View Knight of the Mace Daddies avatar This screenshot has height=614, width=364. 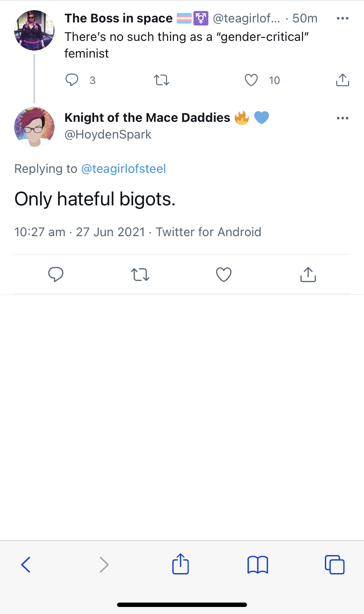point(34,127)
